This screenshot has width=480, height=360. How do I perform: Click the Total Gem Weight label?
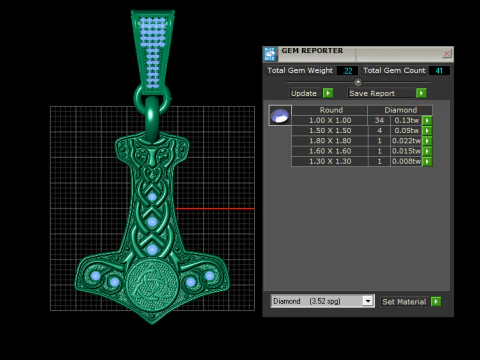[x=300, y=71]
